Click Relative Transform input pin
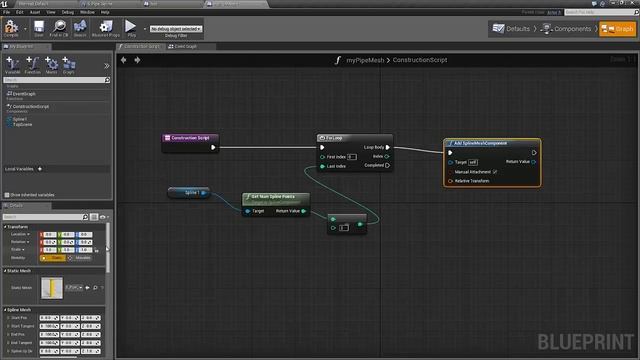640x360 pixels. (x=451, y=181)
